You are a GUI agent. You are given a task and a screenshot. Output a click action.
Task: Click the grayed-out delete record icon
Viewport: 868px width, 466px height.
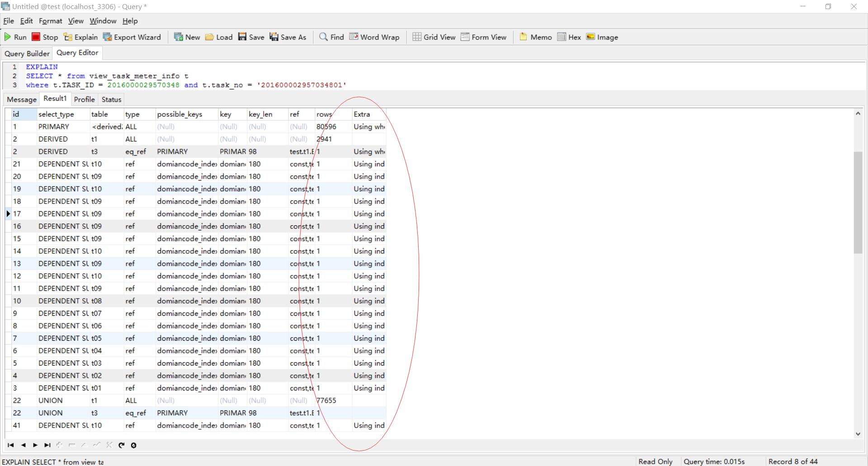(x=72, y=445)
